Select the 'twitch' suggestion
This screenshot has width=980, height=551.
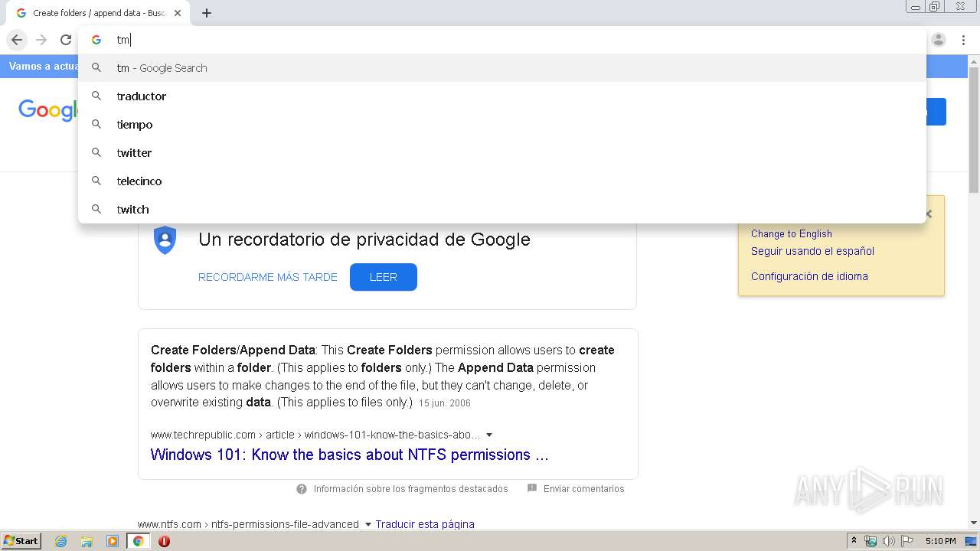pos(502,210)
